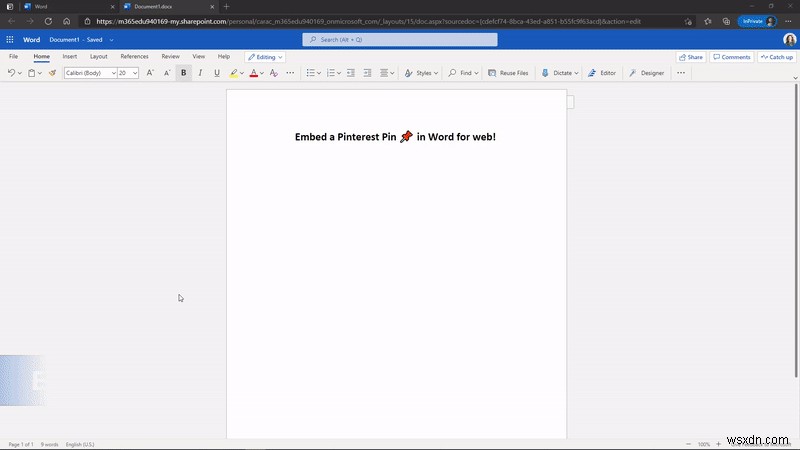Click the search box in Word header

pyautogui.click(x=399, y=39)
